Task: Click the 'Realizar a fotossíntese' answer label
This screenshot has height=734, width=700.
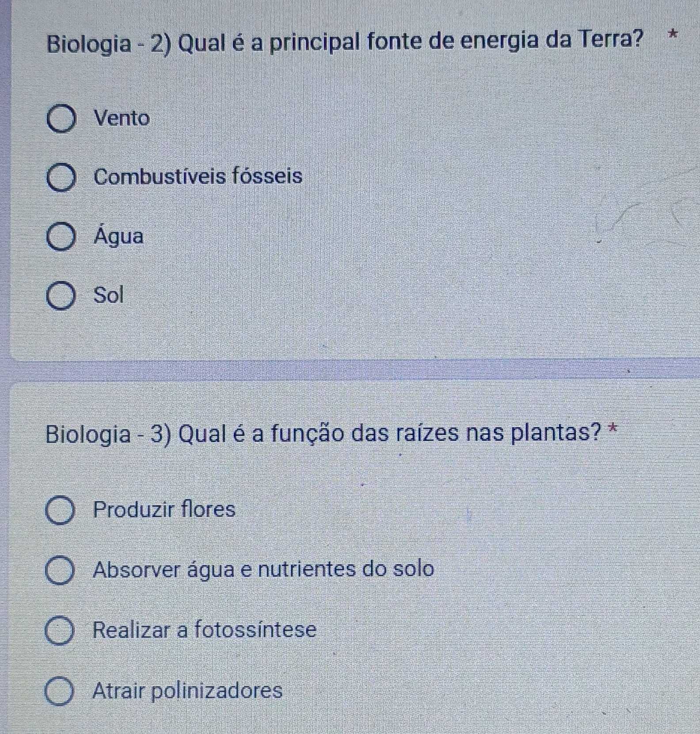Action: click(x=205, y=629)
